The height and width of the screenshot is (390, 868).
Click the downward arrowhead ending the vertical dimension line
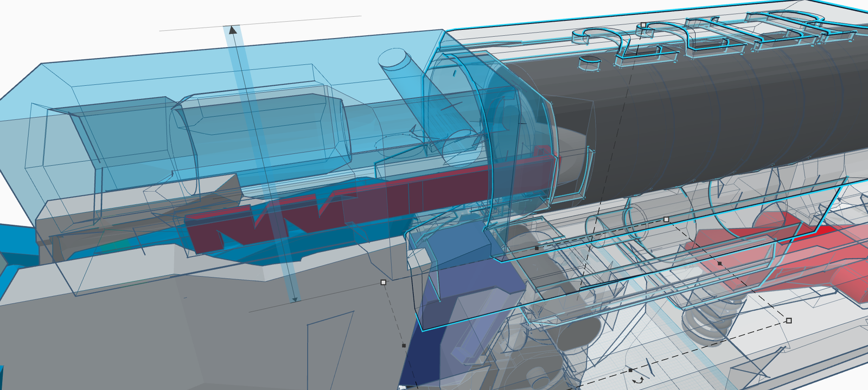(295, 298)
